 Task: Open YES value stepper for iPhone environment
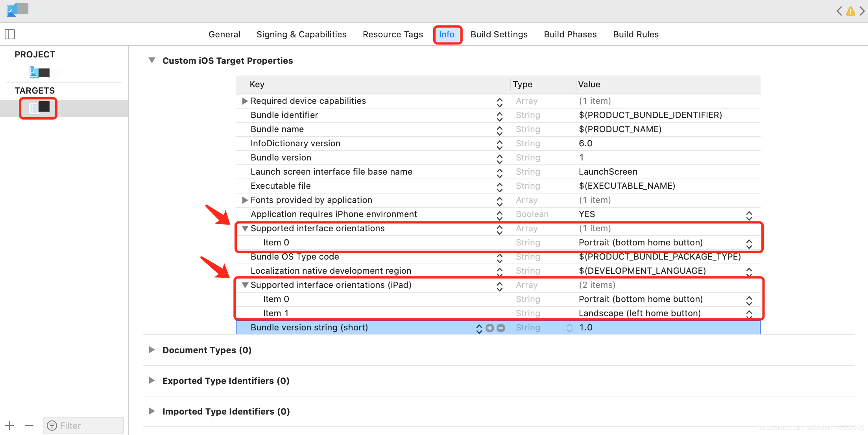point(749,215)
